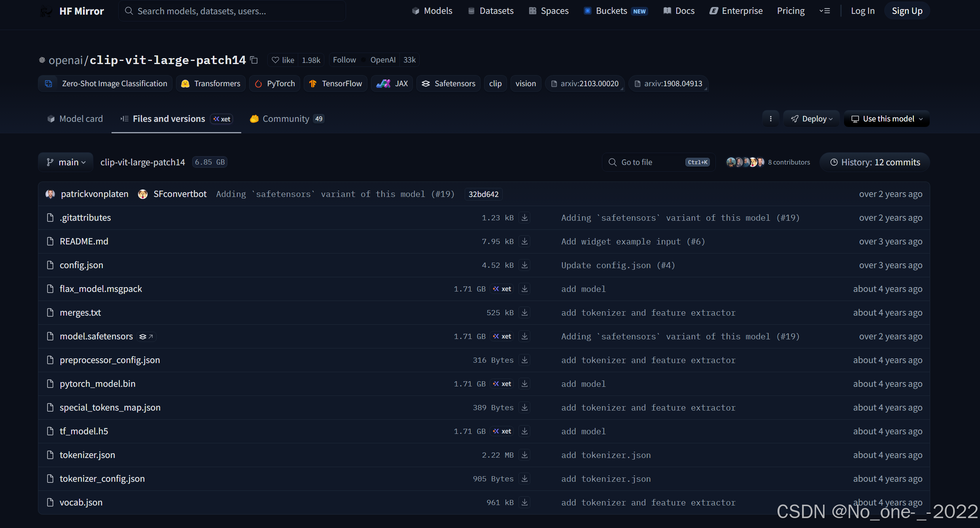Filter by the PyTorch tag

(275, 83)
